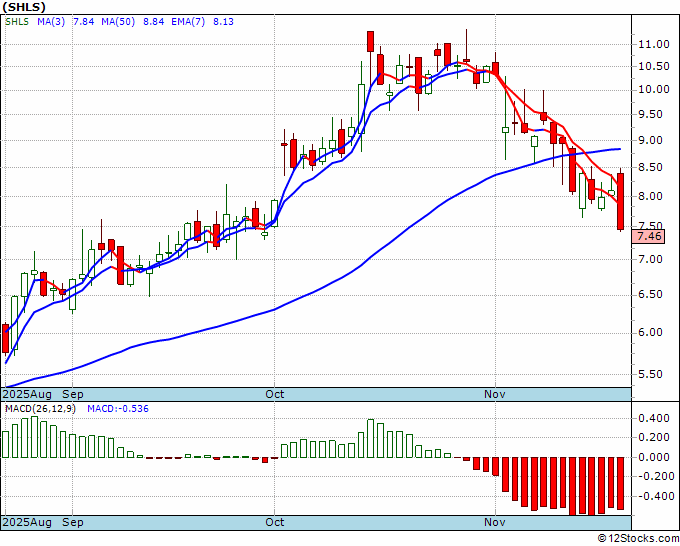Screen dimensions: 680x546
Task: Click the 6.50 price axis label
Action: (x=651, y=294)
